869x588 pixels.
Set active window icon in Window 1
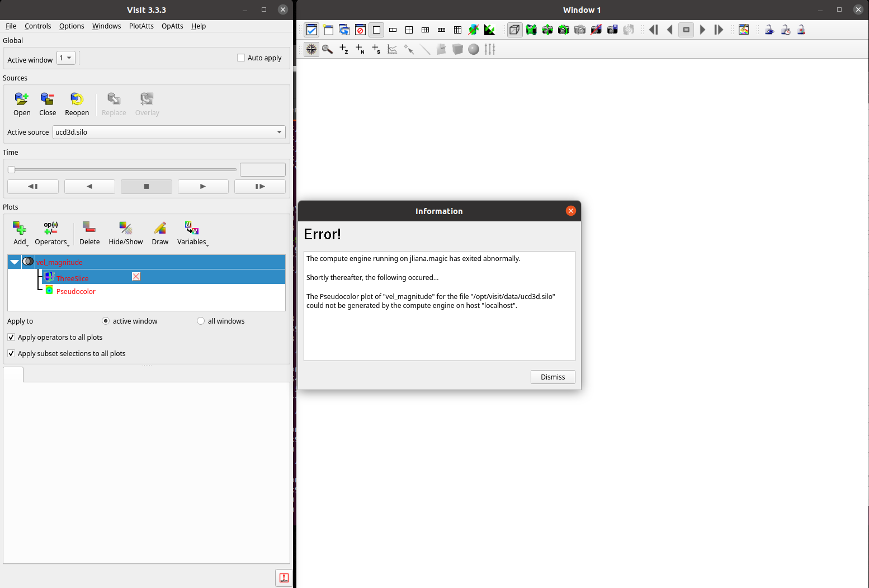pyautogui.click(x=312, y=30)
